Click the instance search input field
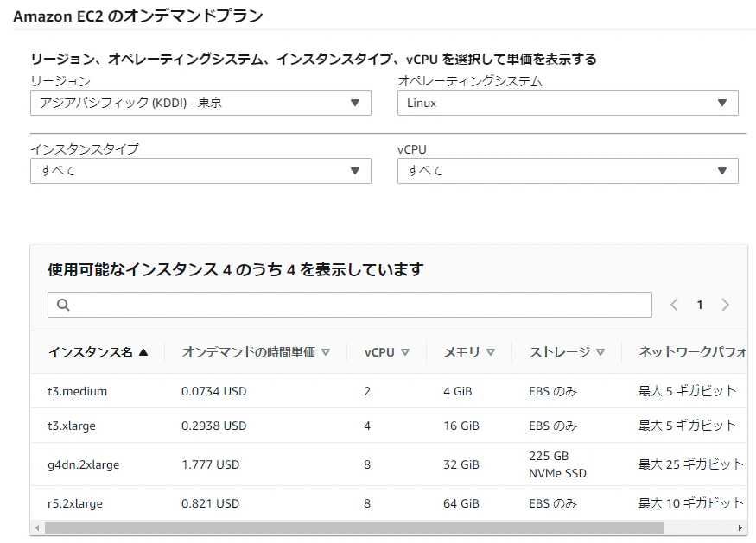756x543 pixels. click(x=350, y=305)
